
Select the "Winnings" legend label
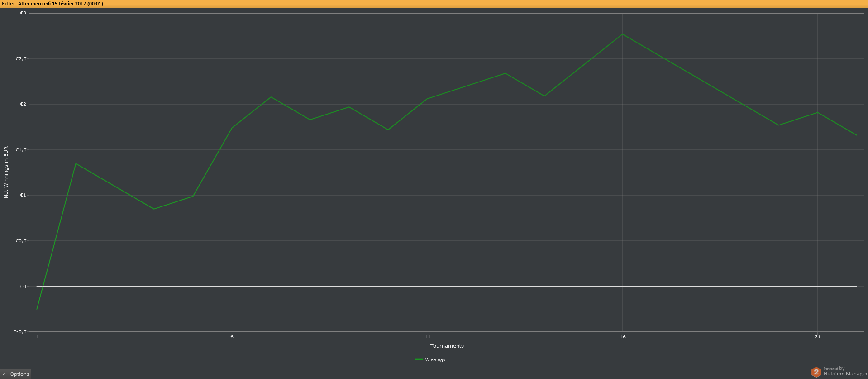[435, 360]
